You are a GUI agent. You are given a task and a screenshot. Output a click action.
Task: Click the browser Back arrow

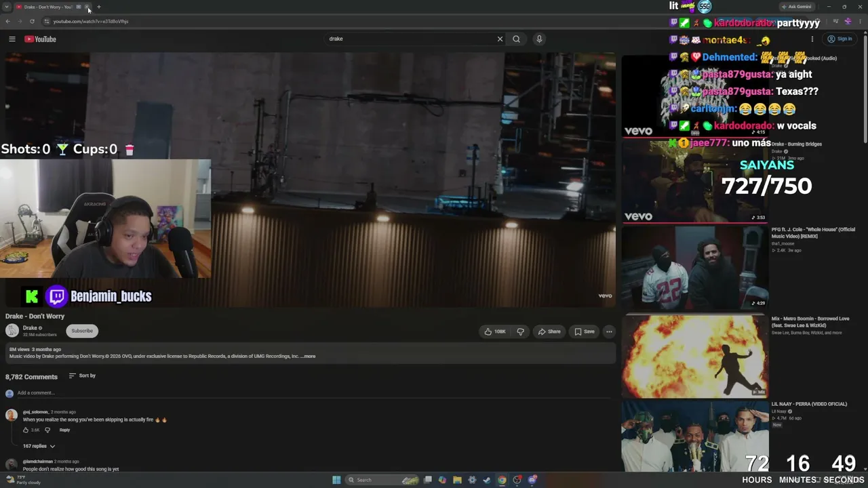8,21
